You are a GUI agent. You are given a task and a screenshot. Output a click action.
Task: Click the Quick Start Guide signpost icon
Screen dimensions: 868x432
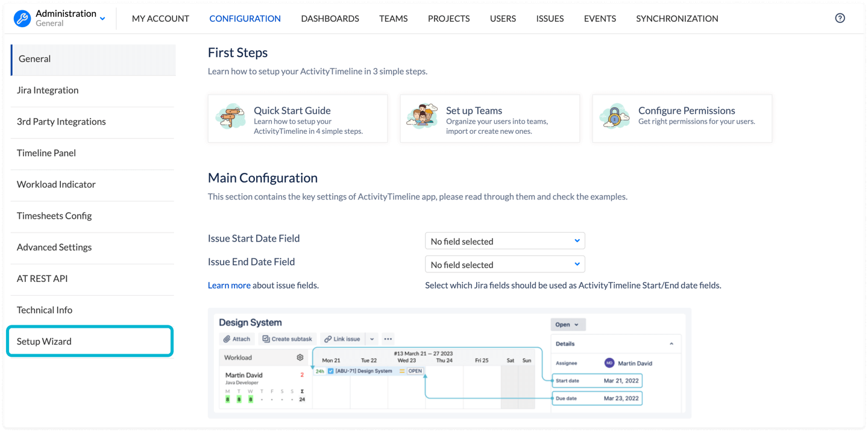point(231,117)
